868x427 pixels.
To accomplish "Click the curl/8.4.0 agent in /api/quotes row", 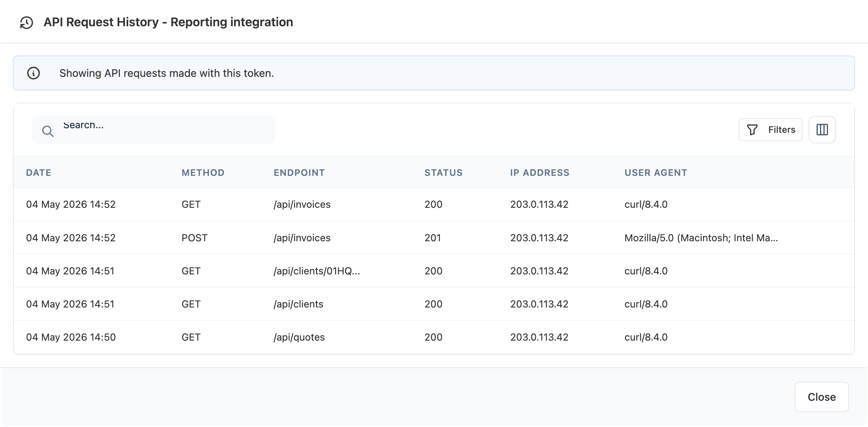I will [x=646, y=337].
